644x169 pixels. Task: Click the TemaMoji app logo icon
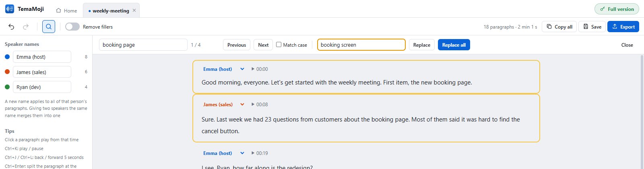(x=9, y=9)
